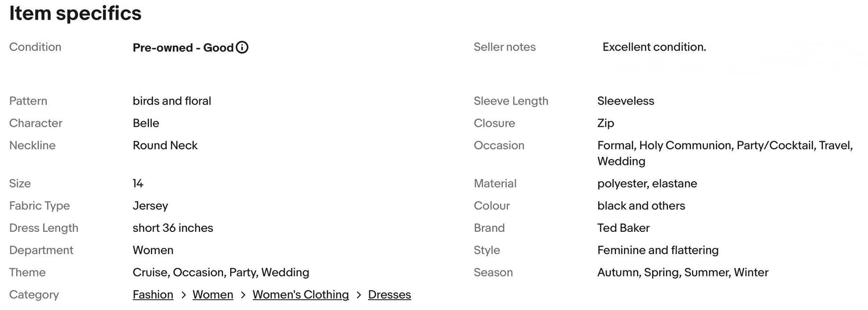Click the chevron after Women breadcrumb
Image resolution: width=868 pixels, height=310 pixels.
coord(243,295)
